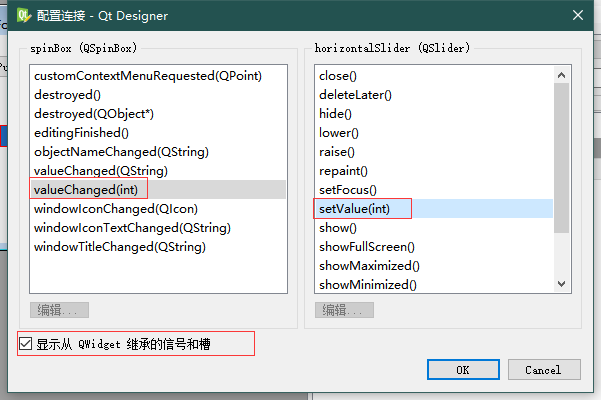The height and width of the screenshot is (400, 601).
Task: Pick objectNameChanged(QString) in signal list
Action: tap(120, 151)
